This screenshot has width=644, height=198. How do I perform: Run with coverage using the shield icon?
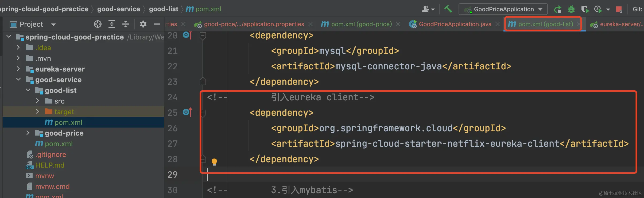pyautogui.click(x=585, y=9)
